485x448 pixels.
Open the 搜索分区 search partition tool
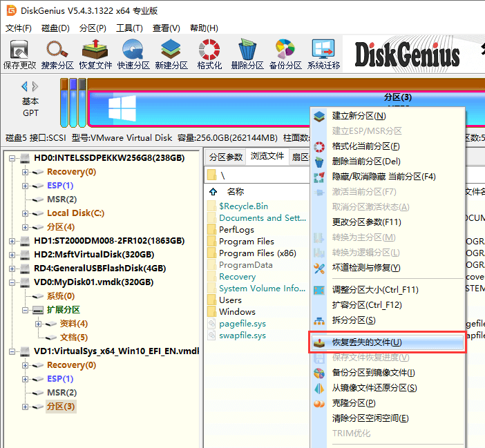[57, 55]
